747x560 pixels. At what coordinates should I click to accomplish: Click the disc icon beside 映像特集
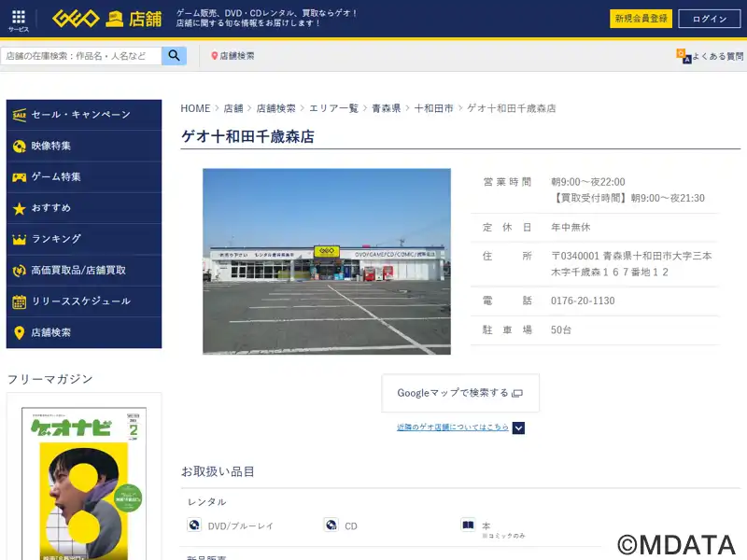pyautogui.click(x=19, y=147)
